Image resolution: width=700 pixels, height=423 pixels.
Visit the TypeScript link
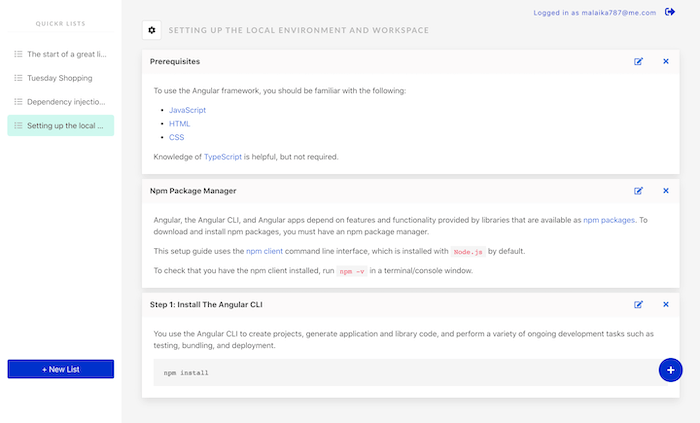click(x=224, y=157)
